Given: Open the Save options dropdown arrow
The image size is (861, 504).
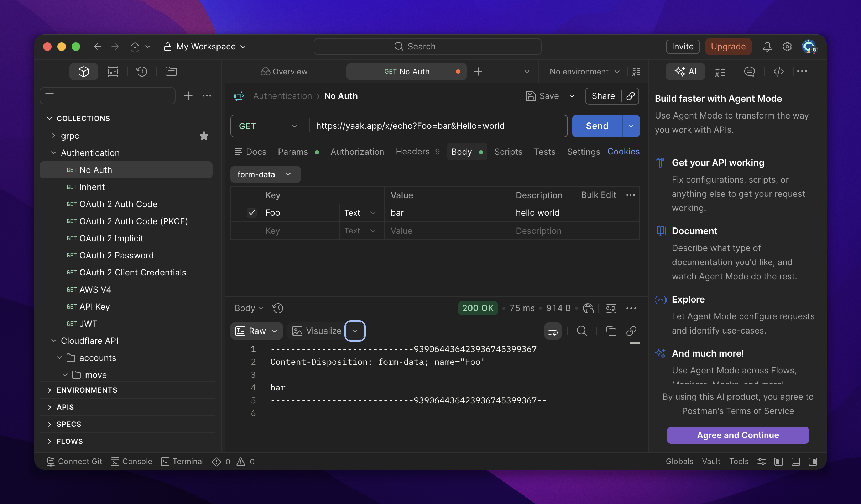Looking at the screenshot, I should click(x=572, y=96).
